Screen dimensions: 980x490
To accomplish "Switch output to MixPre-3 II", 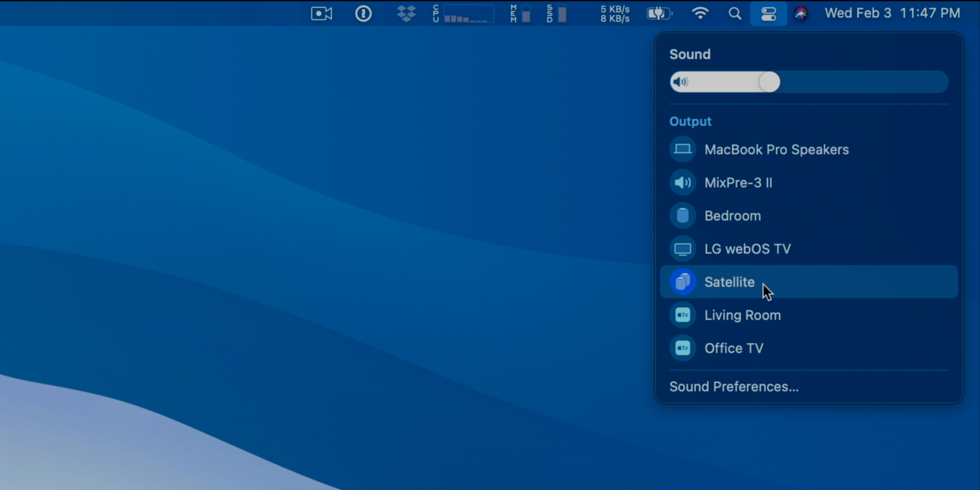I will [x=738, y=183].
